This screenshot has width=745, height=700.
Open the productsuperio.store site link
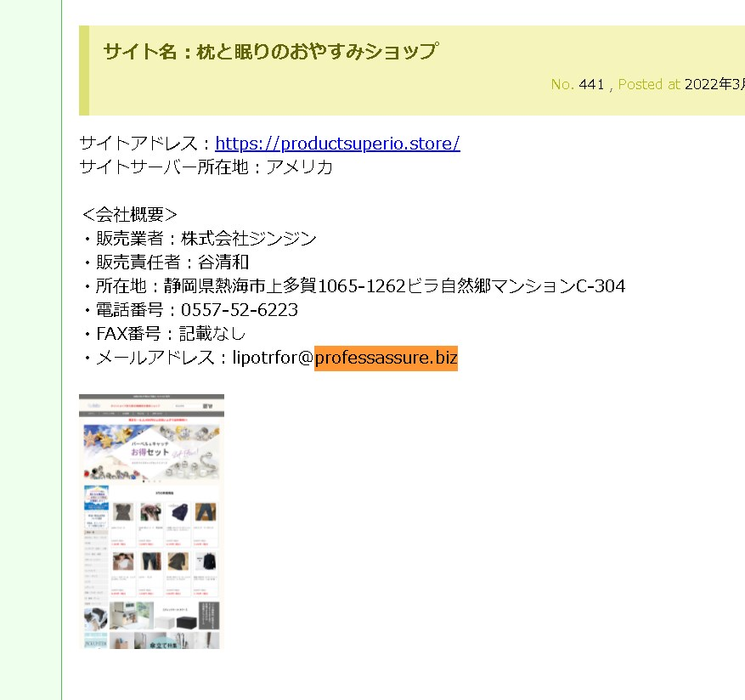point(337,144)
